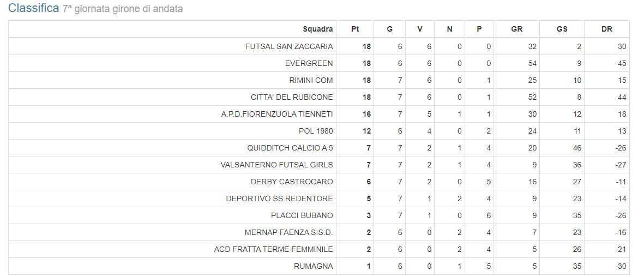Select RIMINI COM in the standings
644x277 pixels.
coord(311,80)
